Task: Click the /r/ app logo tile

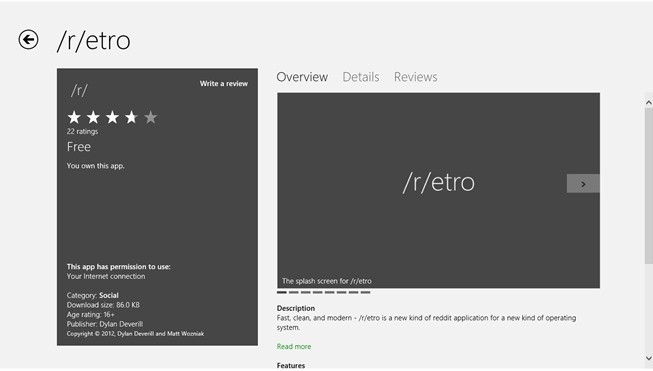Action: tap(79, 90)
